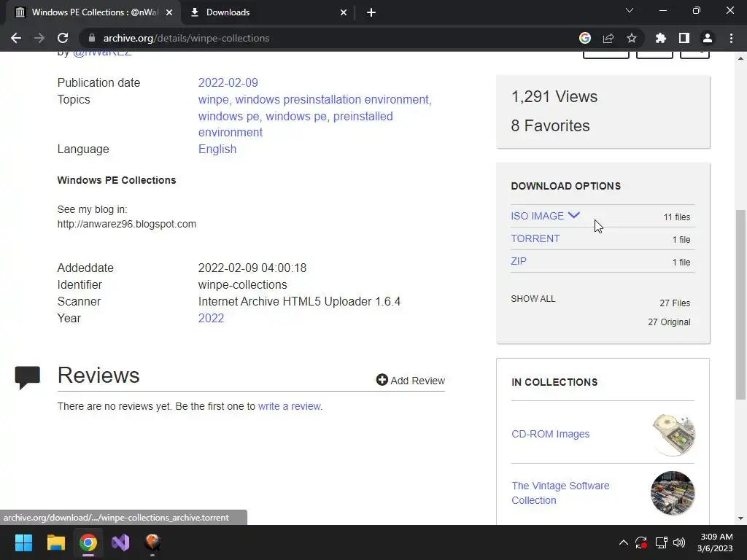The height and width of the screenshot is (560, 747).
Task: Show hidden system tray icons
Action: 623,542
